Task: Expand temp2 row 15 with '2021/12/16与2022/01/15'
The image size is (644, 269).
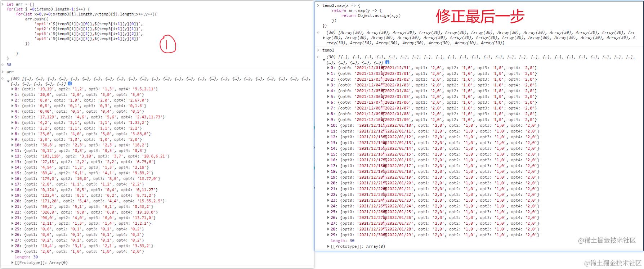Action: coord(328,154)
